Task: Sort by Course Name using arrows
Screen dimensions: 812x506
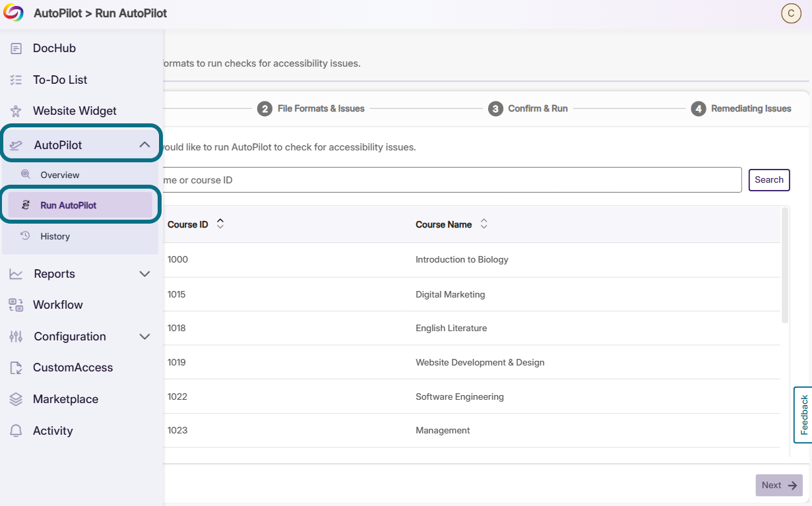Action: (484, 224)
